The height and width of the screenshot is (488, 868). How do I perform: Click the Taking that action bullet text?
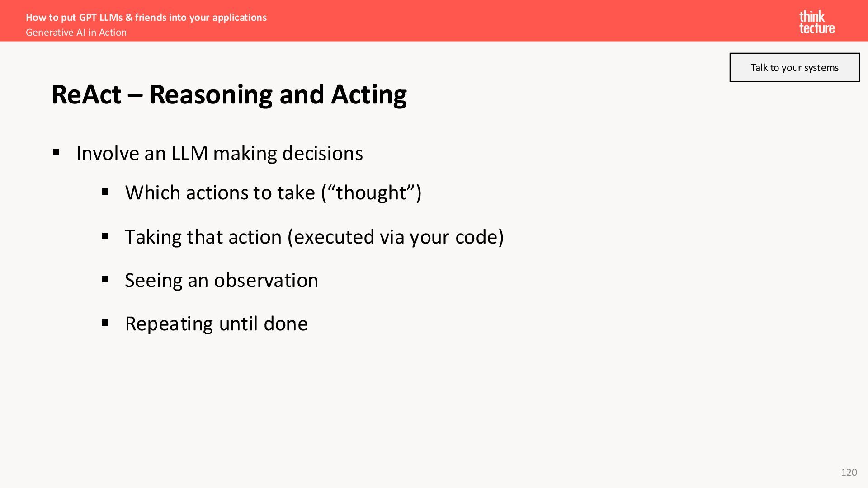click(x=315, y=237)
